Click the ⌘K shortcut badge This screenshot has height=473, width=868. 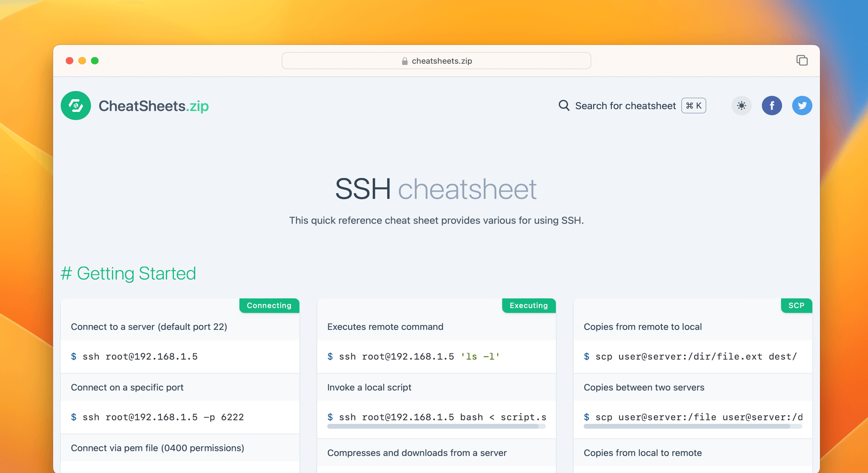(693, 106)
